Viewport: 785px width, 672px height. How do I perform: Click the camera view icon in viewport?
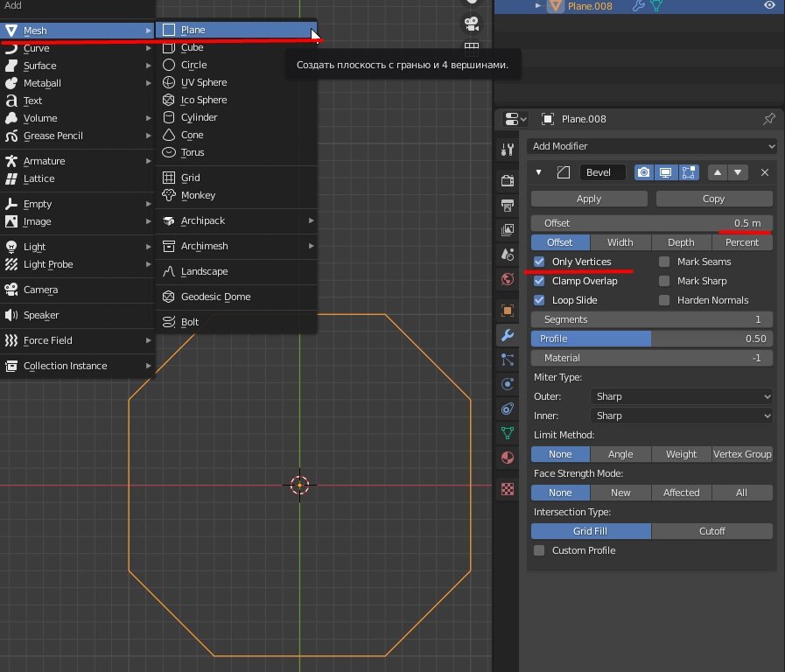[x=472, y=23]
